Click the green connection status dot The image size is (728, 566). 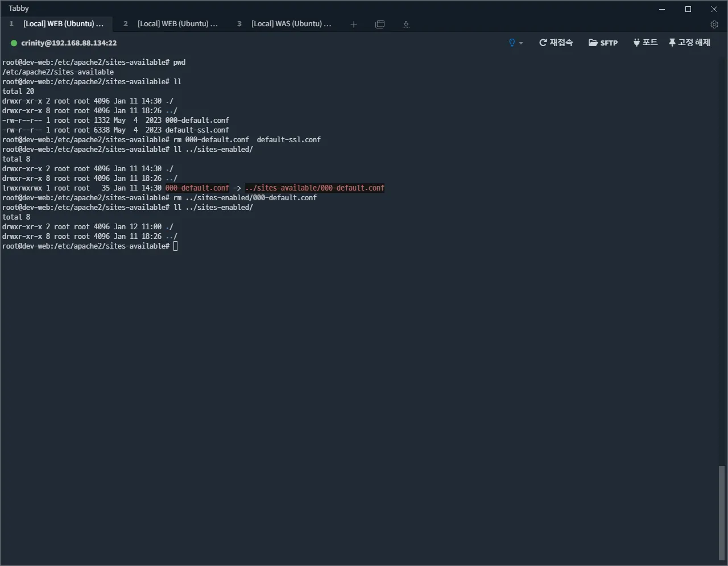pyautogui.click(x=14, y=43)
